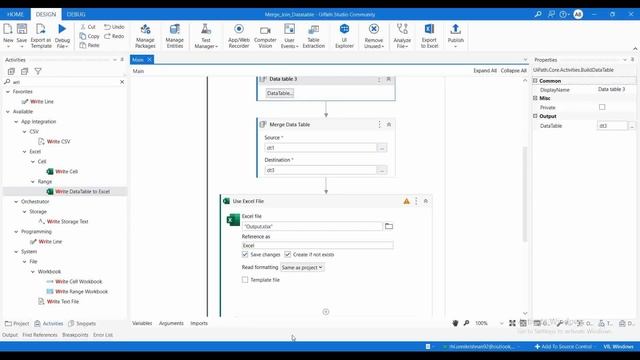Close the Main workflow tab

tap(149, 60)
